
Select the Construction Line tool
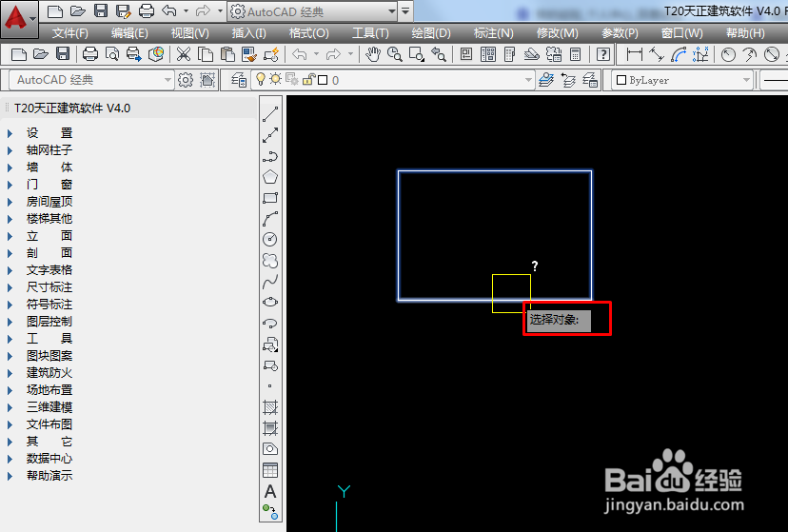pos(270,135)
